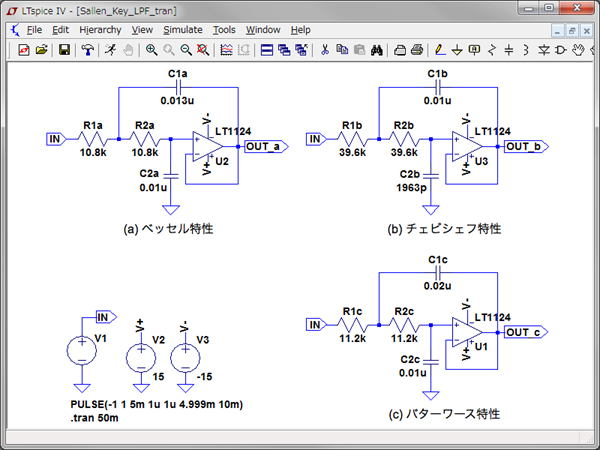Select the Diode tool in toolbar
This screenshot has height=450, width=600.
tap(541, 50)
